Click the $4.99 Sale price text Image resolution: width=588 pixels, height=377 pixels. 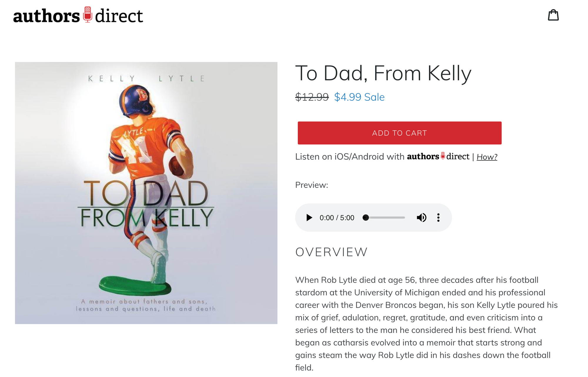click(x=359, y=97)
